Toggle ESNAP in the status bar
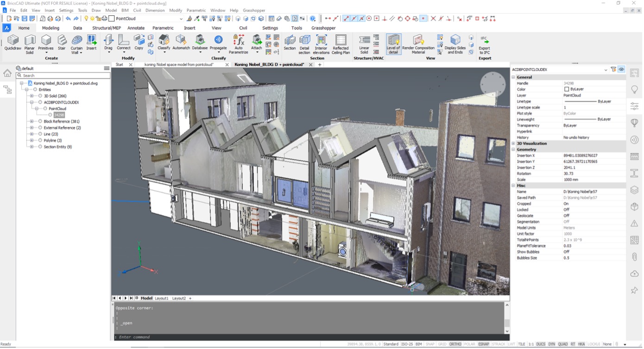 pyautogui.click(x=484, y=344)
